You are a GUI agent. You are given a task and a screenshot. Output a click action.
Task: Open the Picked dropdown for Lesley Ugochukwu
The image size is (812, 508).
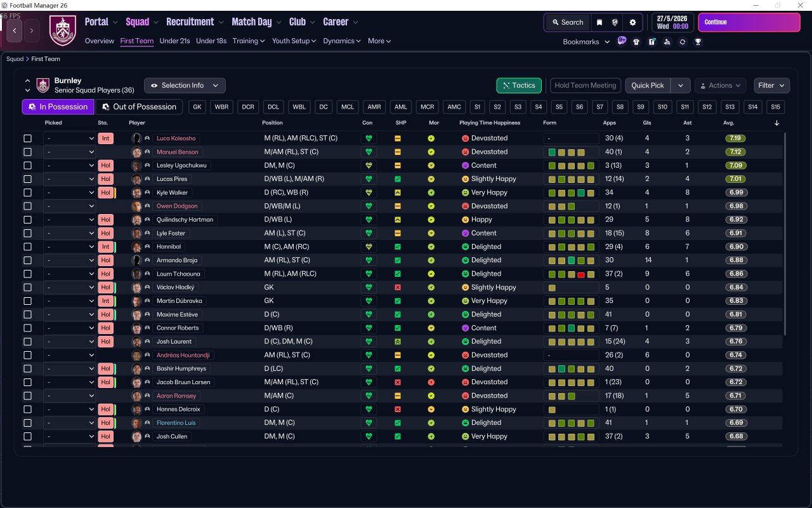click(x=70, y=165)
